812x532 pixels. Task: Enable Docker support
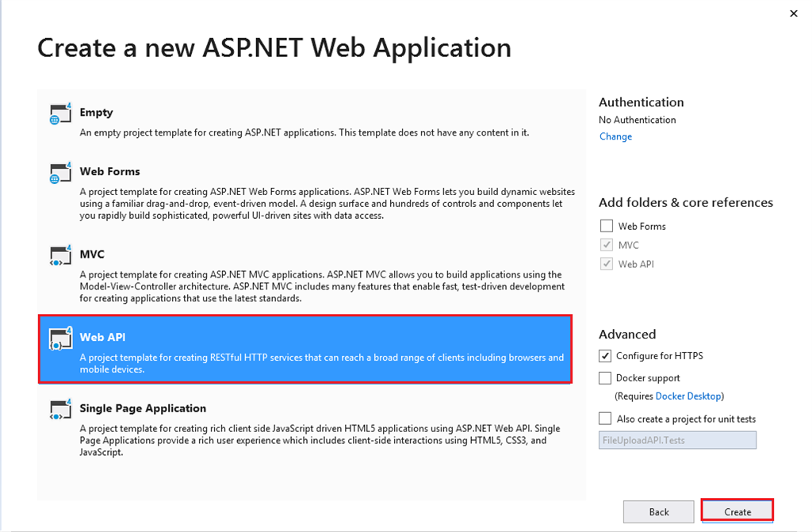[605, 378]
